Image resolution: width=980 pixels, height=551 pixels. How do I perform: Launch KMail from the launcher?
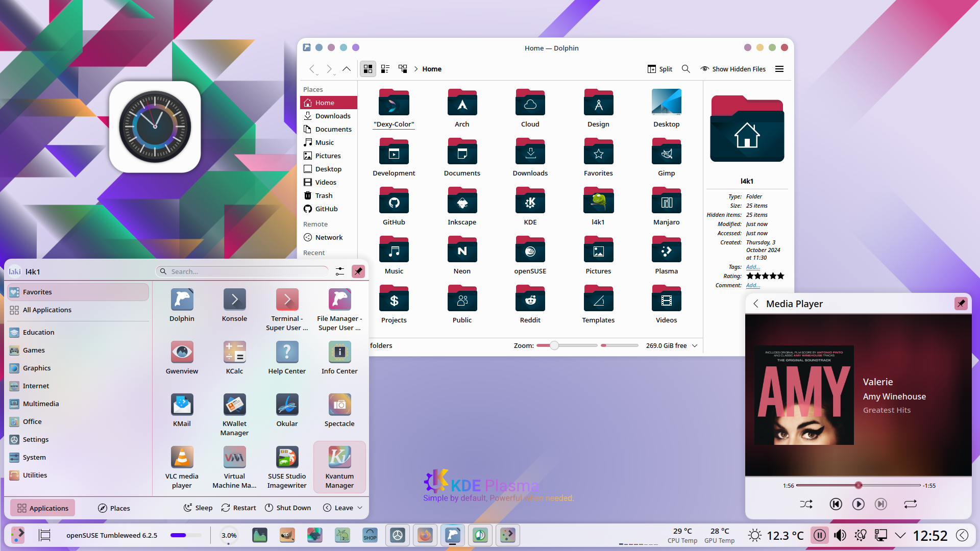point(182,410)
